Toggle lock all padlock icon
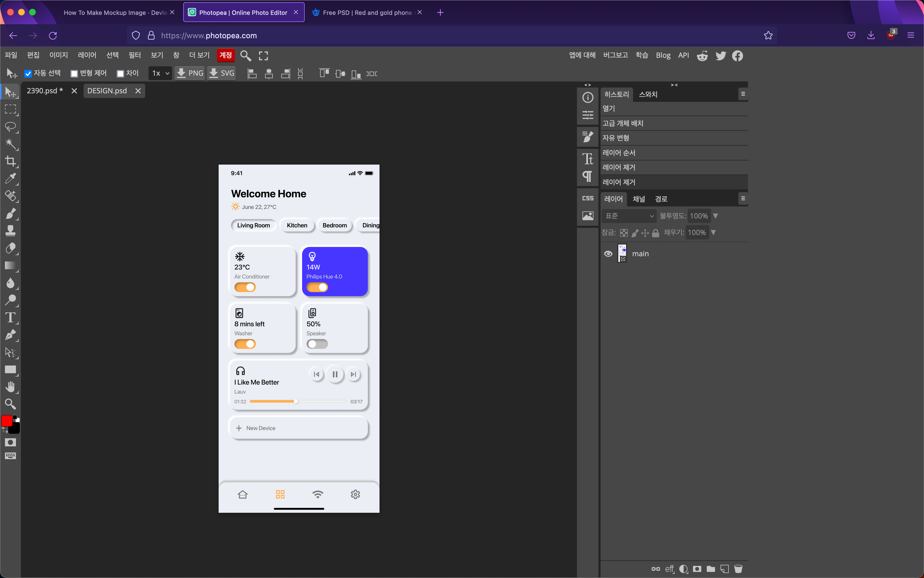Screen dimensions: 924x578 tap(656, 233)
